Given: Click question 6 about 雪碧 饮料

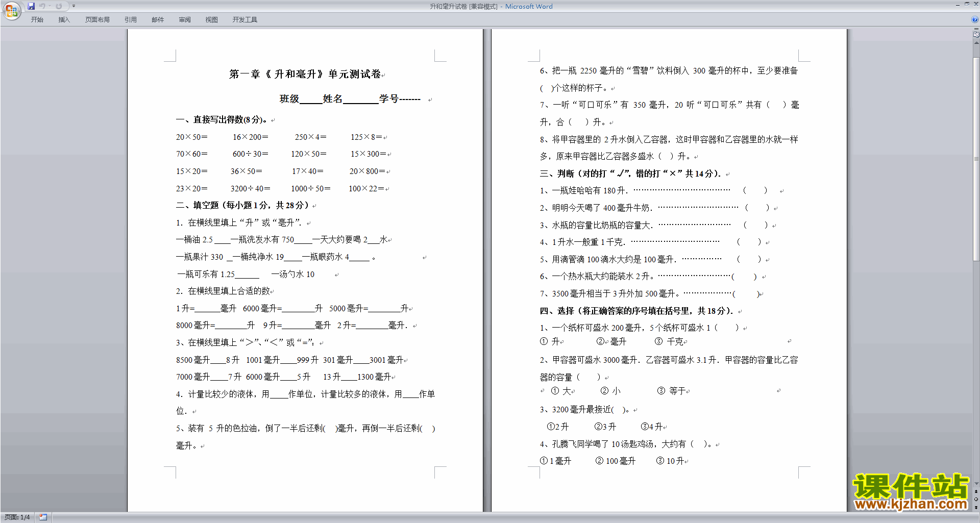Looking at the screenshot, I should point(669,79).
